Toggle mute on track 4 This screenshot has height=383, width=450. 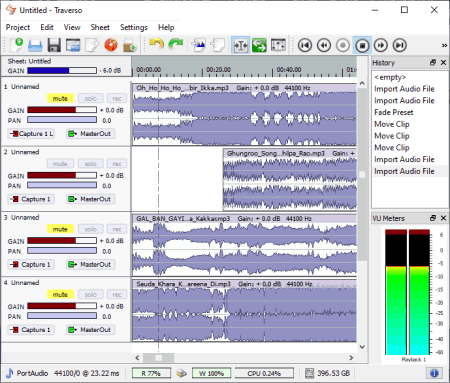pos(60,294)
